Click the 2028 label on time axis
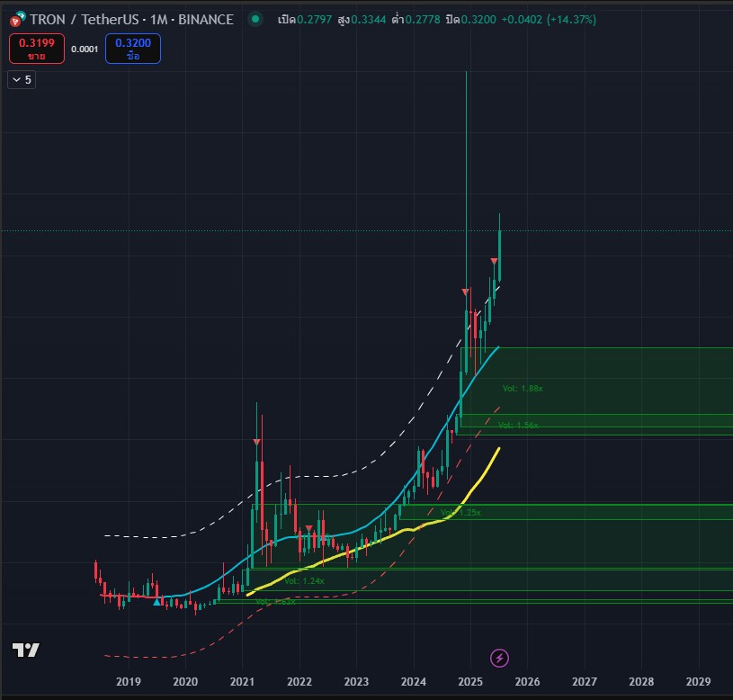The width and height of the screenshot is (733, 700). (x=641, y=681)
